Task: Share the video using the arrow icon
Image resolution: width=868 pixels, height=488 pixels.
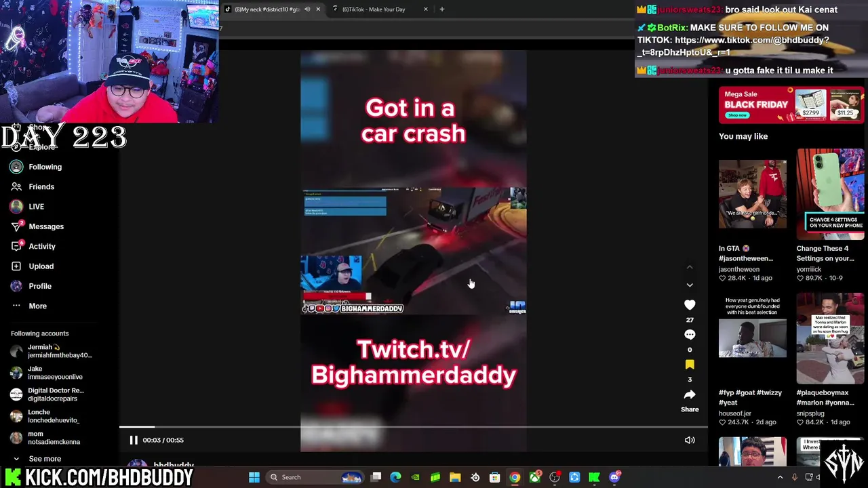Action: pos(690,394)
